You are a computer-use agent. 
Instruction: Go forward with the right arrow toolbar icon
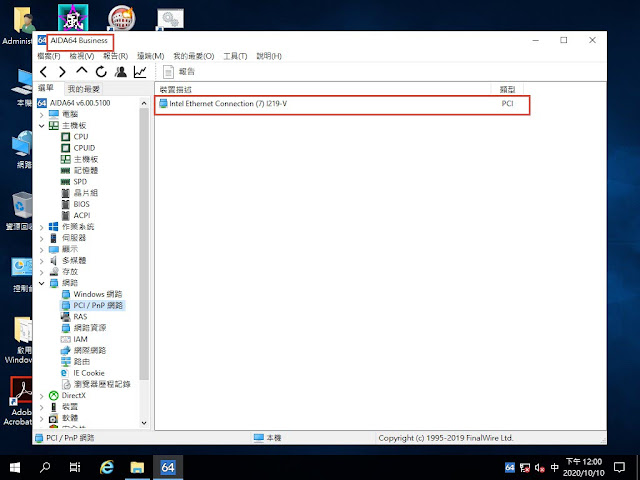(x=62, y=72)
